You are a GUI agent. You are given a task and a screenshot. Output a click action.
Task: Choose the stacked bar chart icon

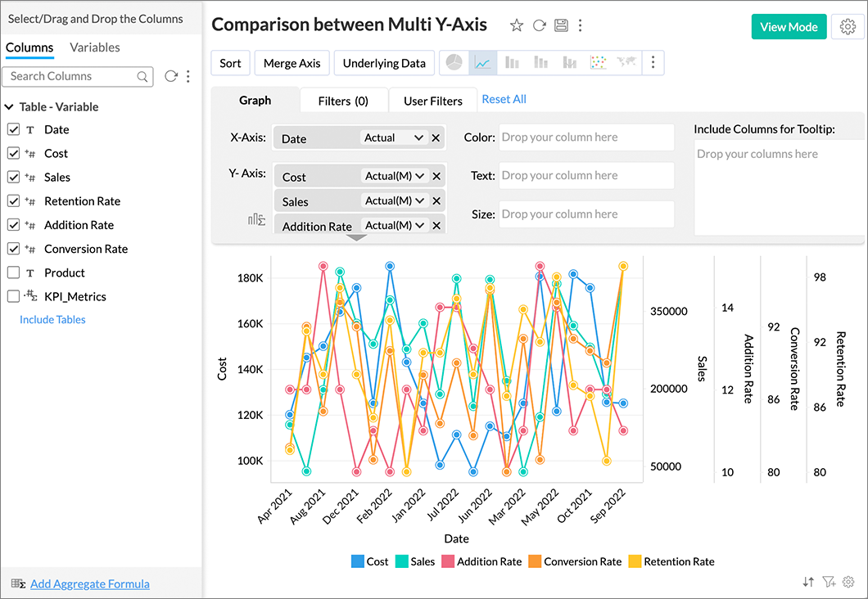tap(540, 62)
